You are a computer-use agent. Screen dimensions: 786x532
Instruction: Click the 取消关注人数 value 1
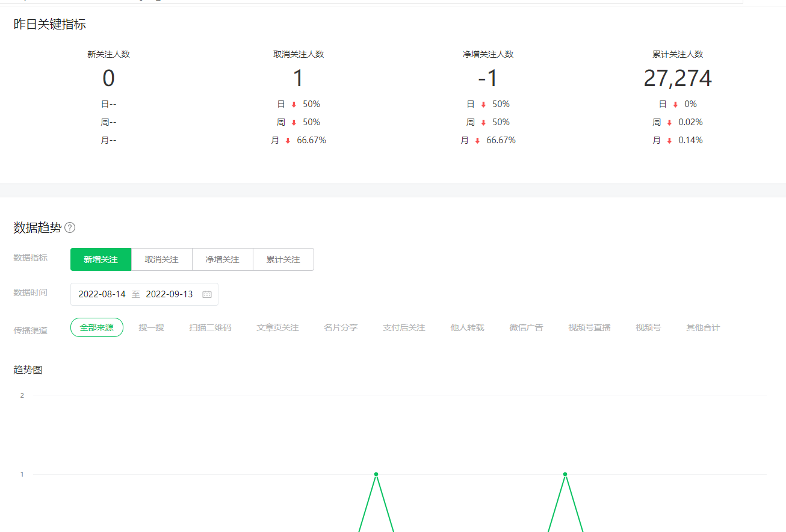(299, 79)
